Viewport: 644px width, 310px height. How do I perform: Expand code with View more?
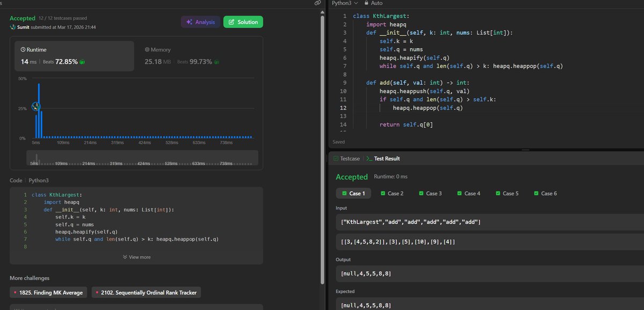(136, 257)
